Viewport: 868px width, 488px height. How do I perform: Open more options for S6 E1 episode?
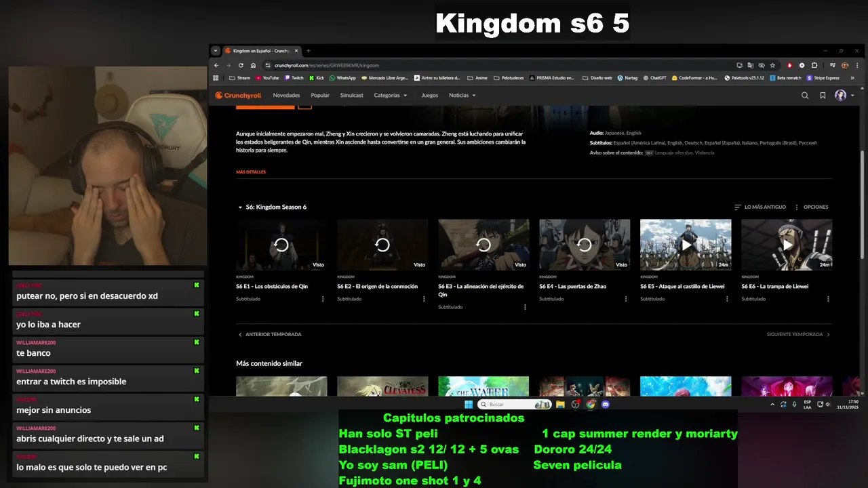pos(323,299)
